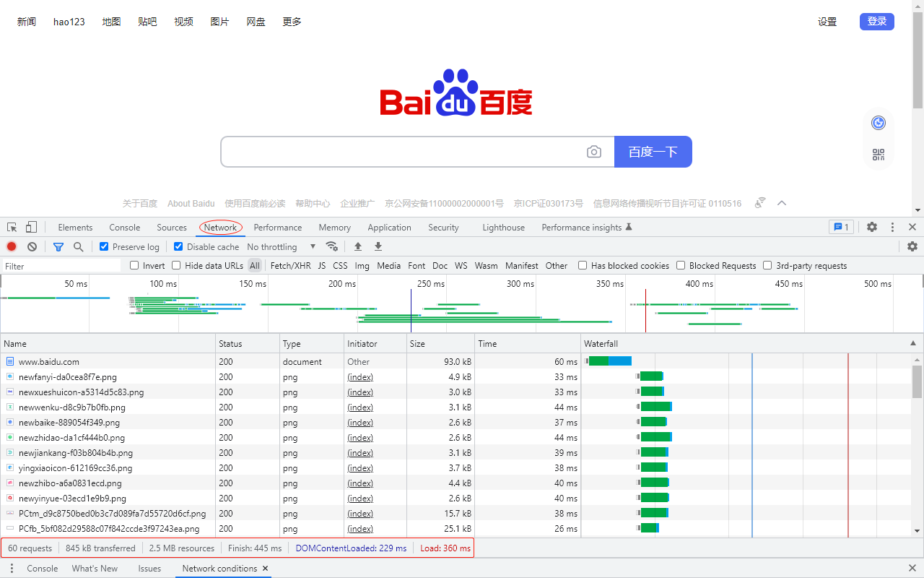Filter requests by Fetch/XHR
The height and width of the screenshot is (578, 924).
tap(290, 265)
